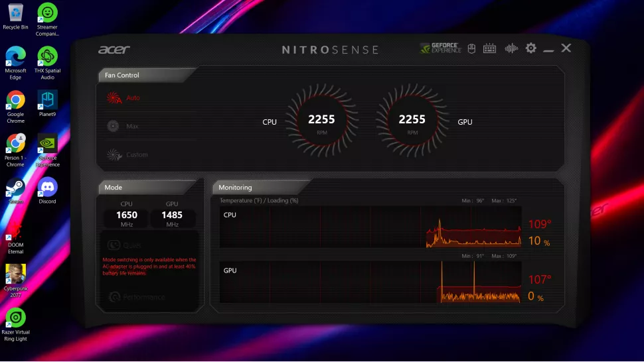The width and height of the screenshot is (644, 362).
Task: Click the mode switching AC adapter warning text
Action: pos(149,267)
